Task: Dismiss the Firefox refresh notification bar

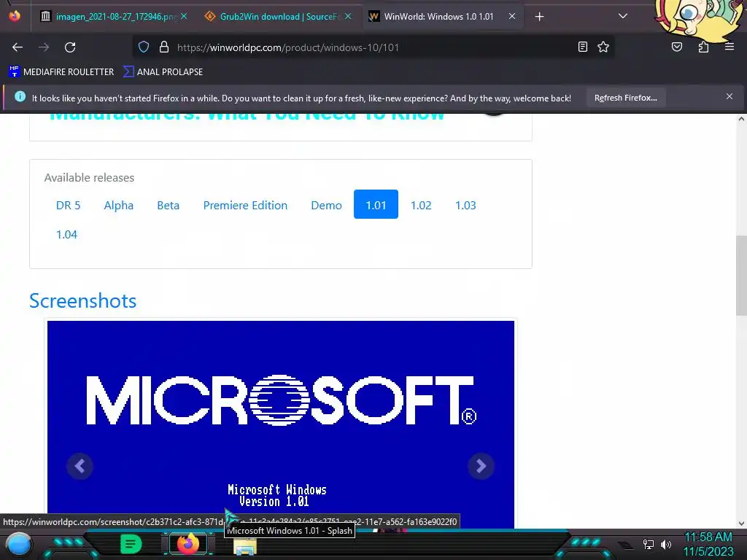Action: coord(729,97)
